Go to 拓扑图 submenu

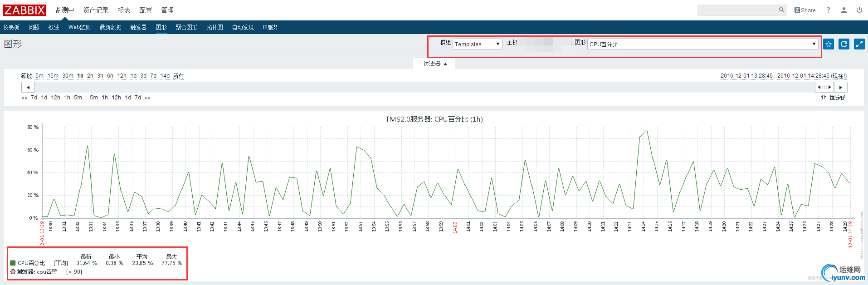(x=215, y=27)
